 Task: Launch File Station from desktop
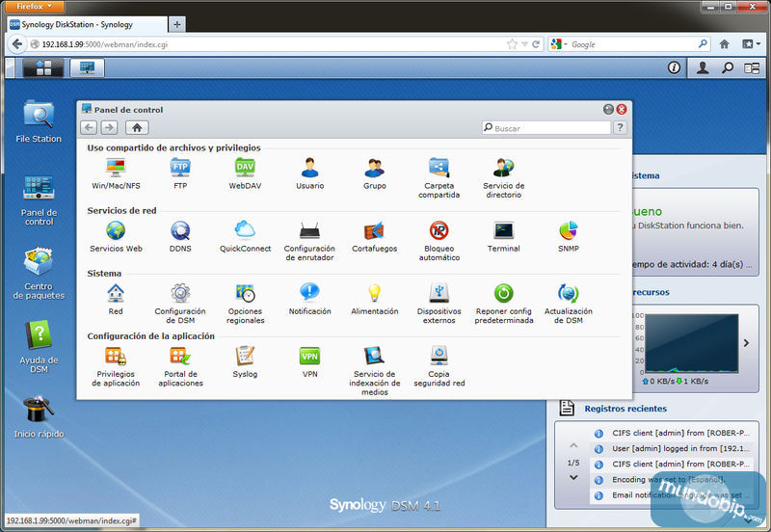tap(39, 122)
